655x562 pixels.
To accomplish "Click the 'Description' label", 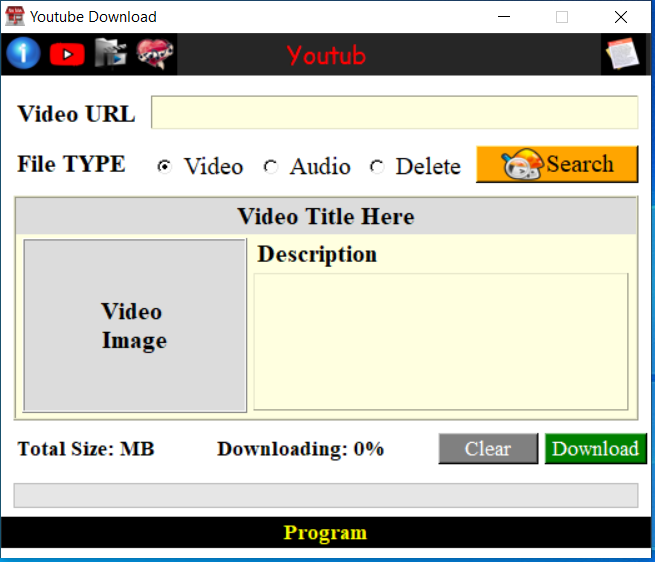I will [317, 254].
